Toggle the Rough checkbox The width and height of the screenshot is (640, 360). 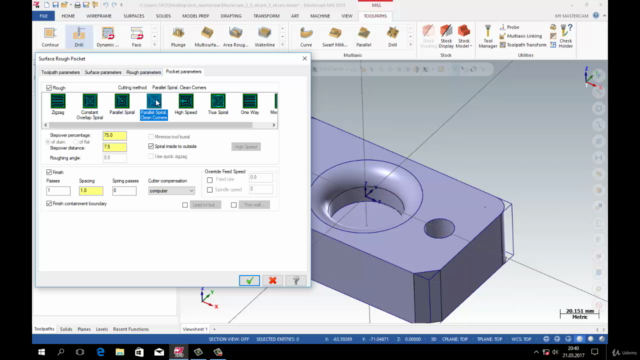coord(49,88)
